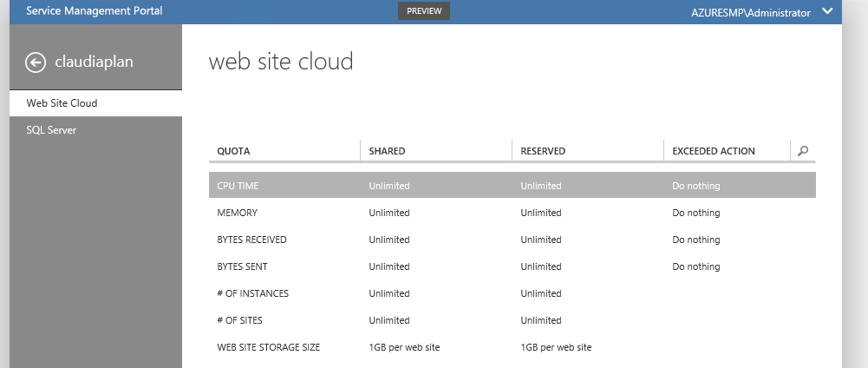The image size is (868, 368).
Task: Click the claudiaplan plan name
Action: click(x=94, y=62)
